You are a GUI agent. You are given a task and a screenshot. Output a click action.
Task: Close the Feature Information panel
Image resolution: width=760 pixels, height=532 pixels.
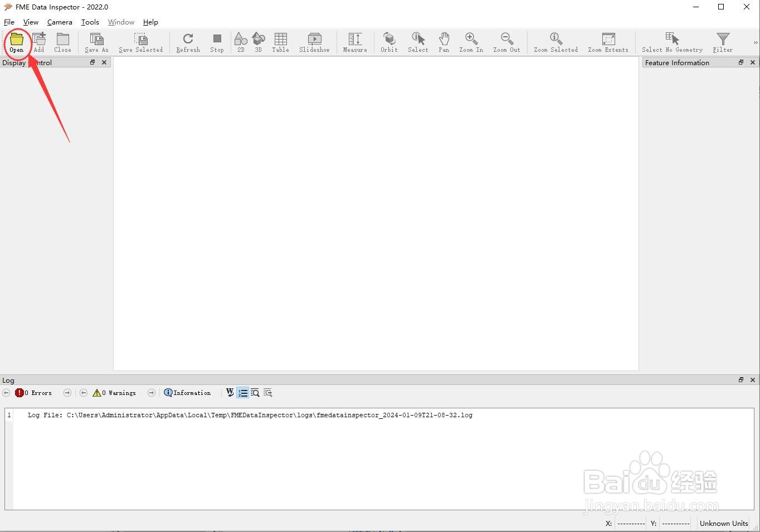752,62
